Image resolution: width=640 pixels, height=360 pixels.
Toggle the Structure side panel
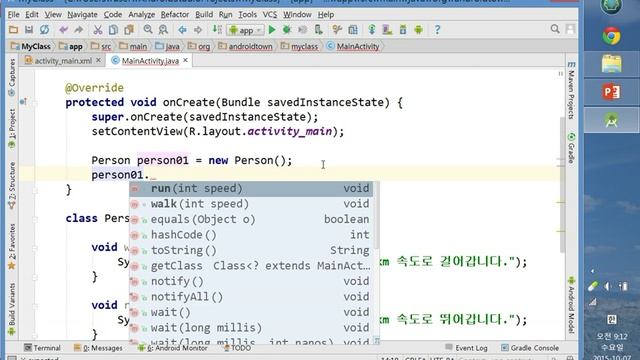tap(12, 186)
